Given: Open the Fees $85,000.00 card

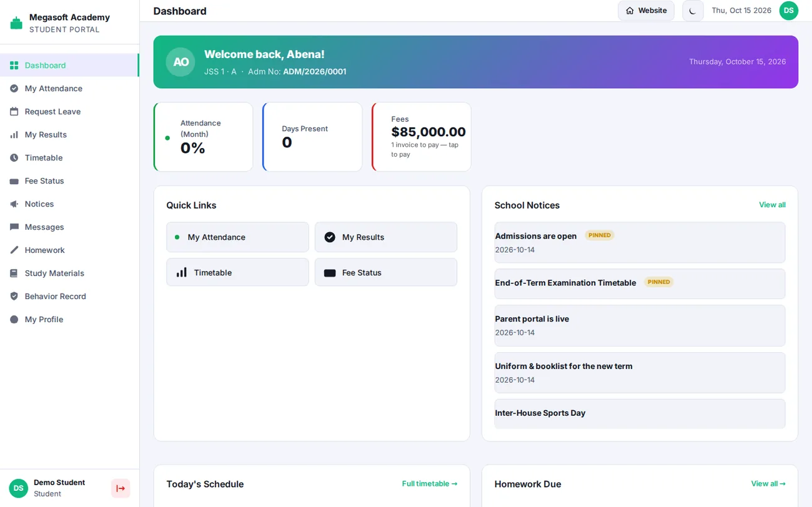Looking at the screenshot, I should pyautogui.click(x=422, y=137).
